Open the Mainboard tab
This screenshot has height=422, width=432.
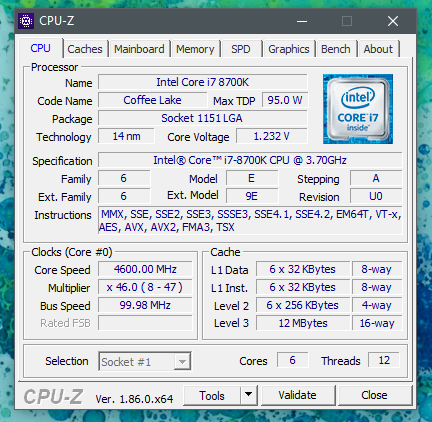(139, 49)
